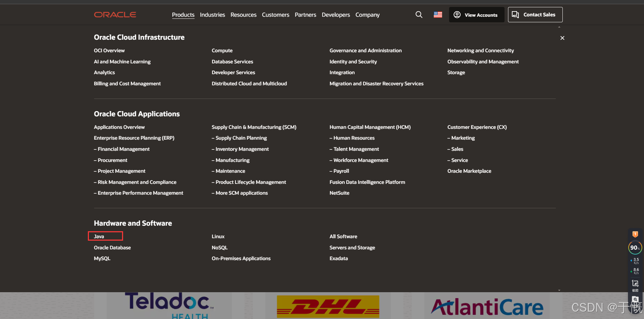
Task: Open Servers and Storage link
Action: 352,248
